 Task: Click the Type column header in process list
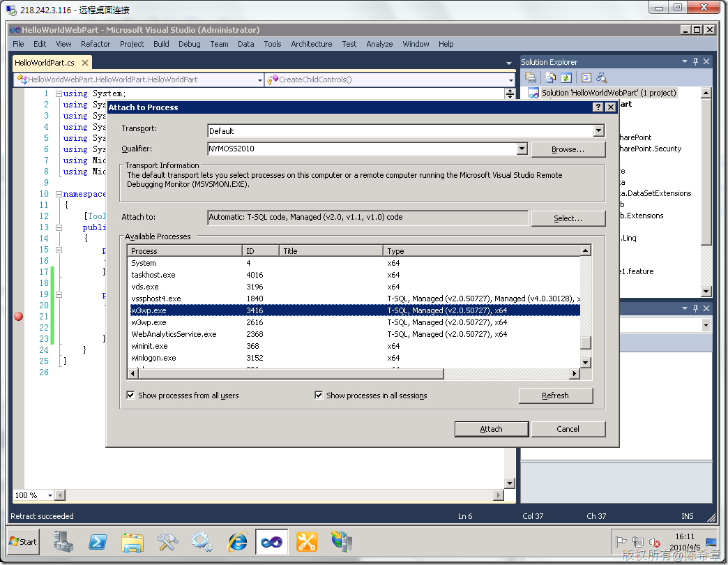(x=482, y=250)
